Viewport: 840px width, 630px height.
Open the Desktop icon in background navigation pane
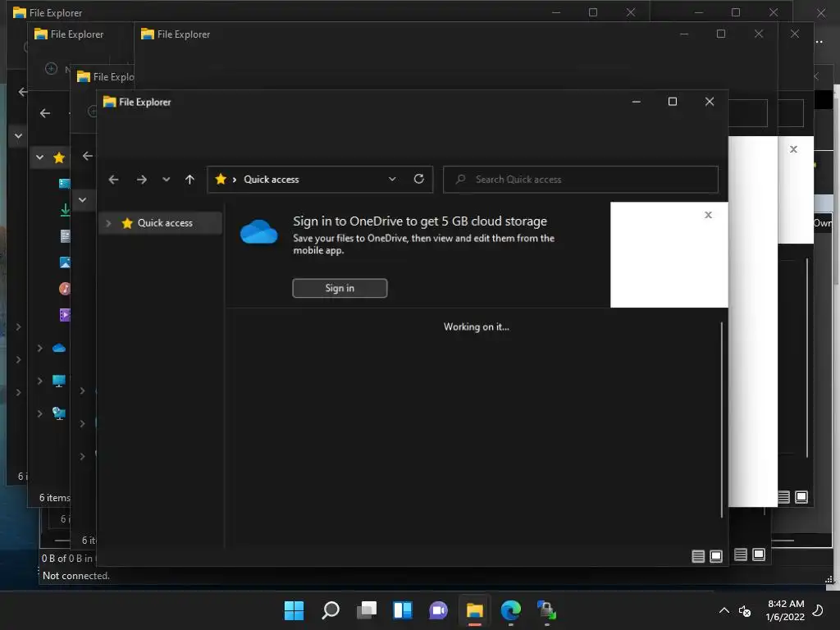64,184
